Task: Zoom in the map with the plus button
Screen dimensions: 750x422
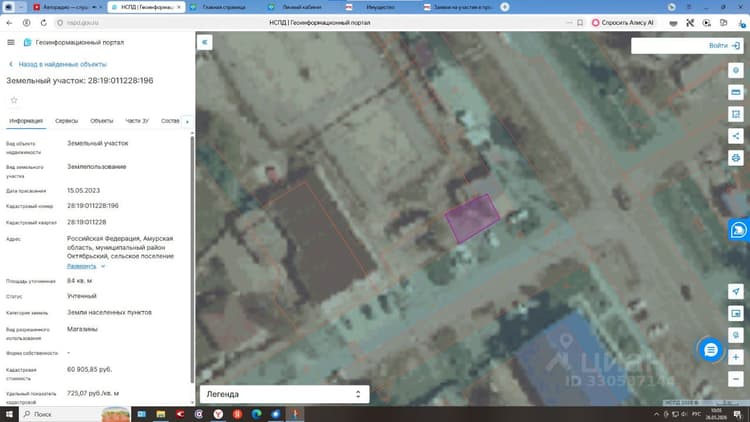Action: (x=736, y=357)
